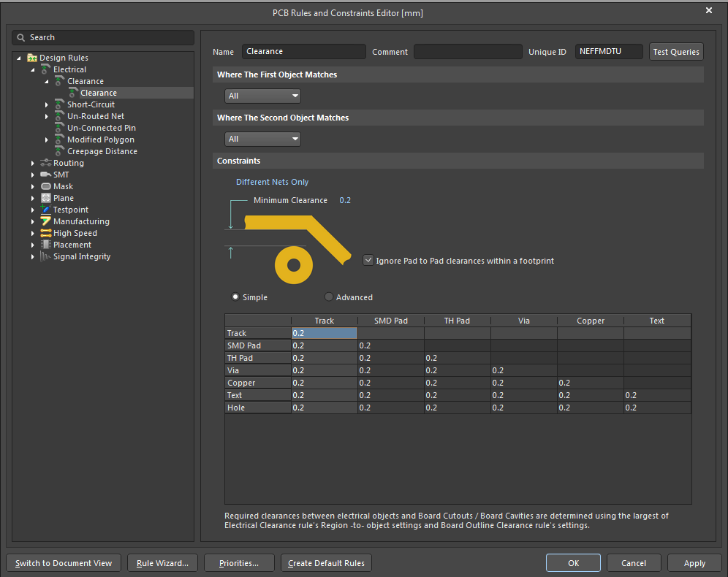Select the High Speed rules icon
This screenshot has height=577, width=728.
coord(45,233)
